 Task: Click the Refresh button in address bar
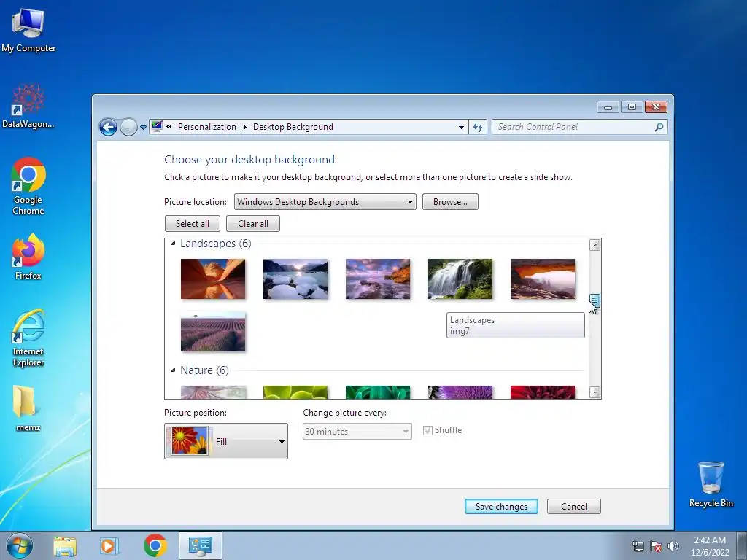[478, 127]
